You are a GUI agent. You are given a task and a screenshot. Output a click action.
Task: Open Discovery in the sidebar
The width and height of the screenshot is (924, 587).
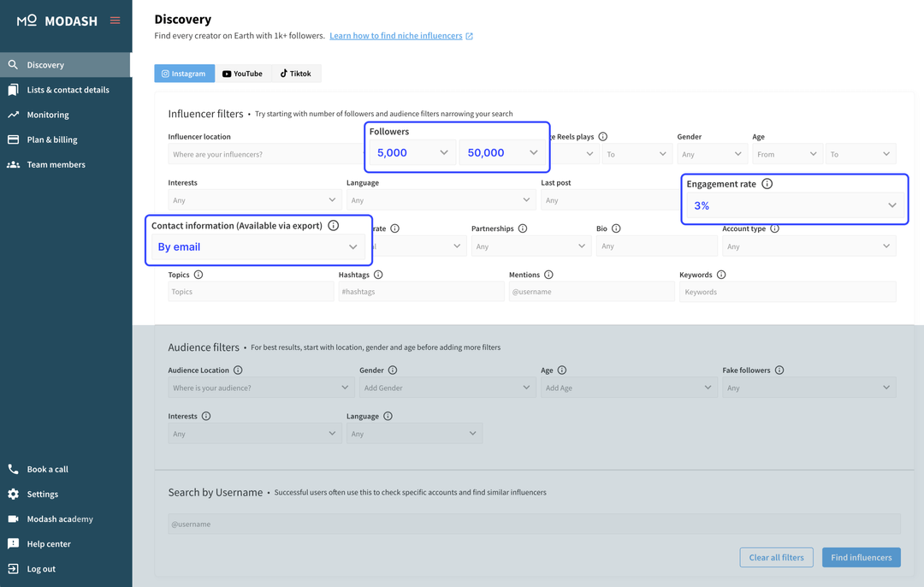pyautogui.click(x=66, y=65)
